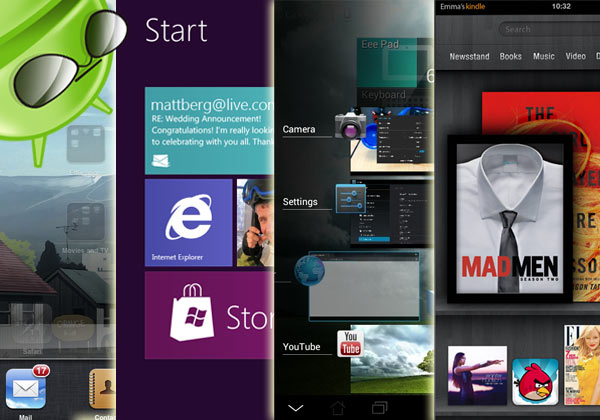
Task: Open the Internet Explorer tile
Action: click(x=189, y=223)
